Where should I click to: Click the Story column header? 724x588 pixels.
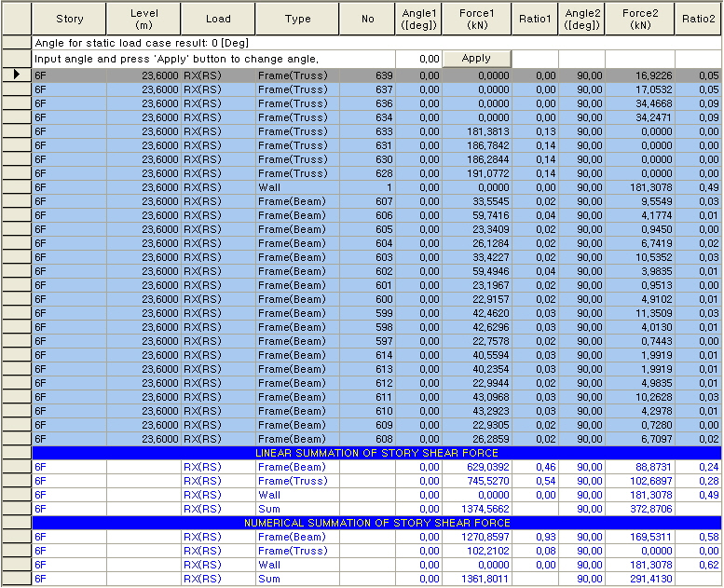click(x=69, y=19)
